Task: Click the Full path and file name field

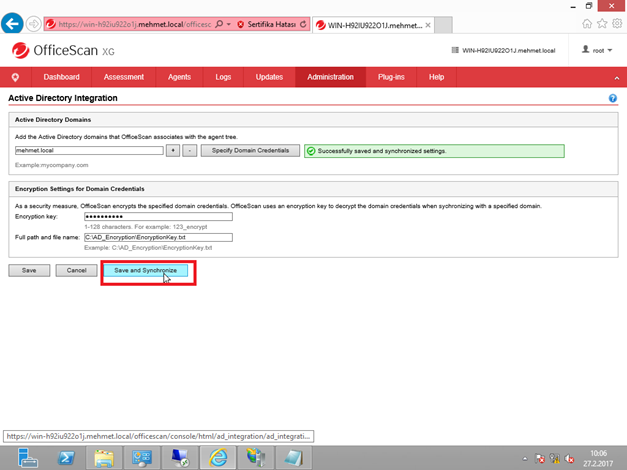Action: click(158, 237)
